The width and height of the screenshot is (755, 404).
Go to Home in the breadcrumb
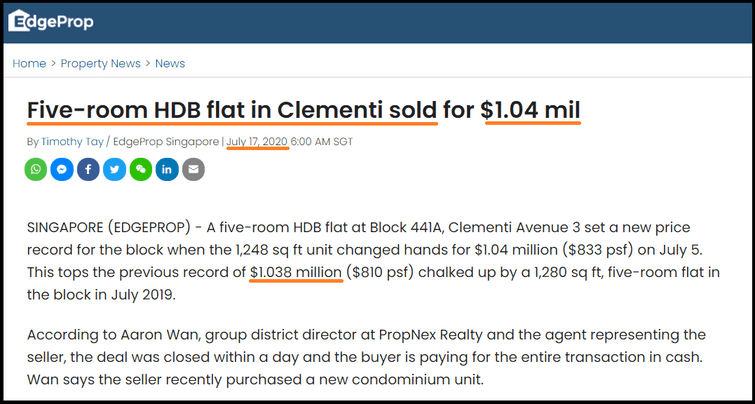tap(29, 63)
